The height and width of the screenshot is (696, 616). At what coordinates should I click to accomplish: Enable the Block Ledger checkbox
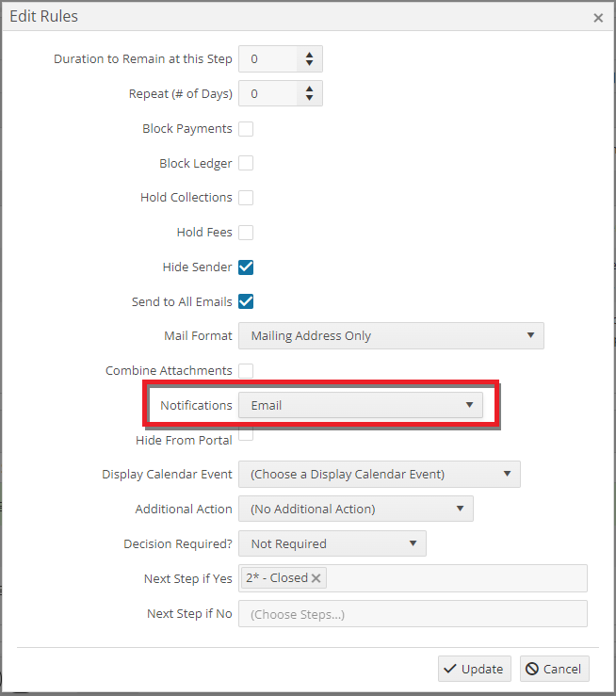[x=246, y=163]
